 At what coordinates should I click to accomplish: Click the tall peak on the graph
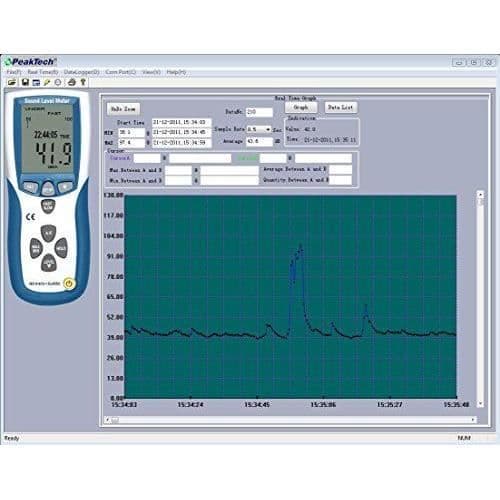click(x=300, y=247)
